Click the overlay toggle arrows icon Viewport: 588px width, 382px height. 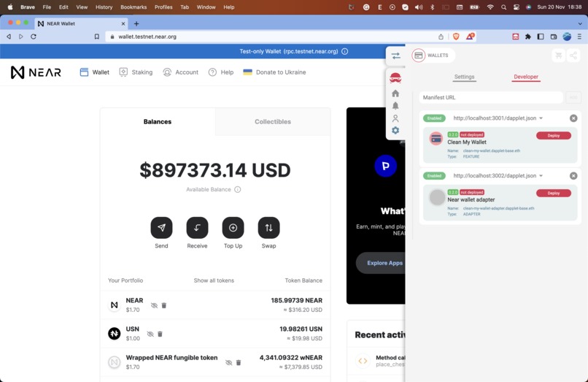(395, 56)
